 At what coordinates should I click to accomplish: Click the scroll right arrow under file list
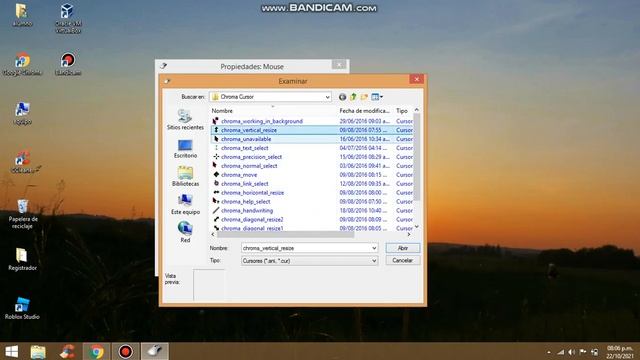tap(409, 235)
